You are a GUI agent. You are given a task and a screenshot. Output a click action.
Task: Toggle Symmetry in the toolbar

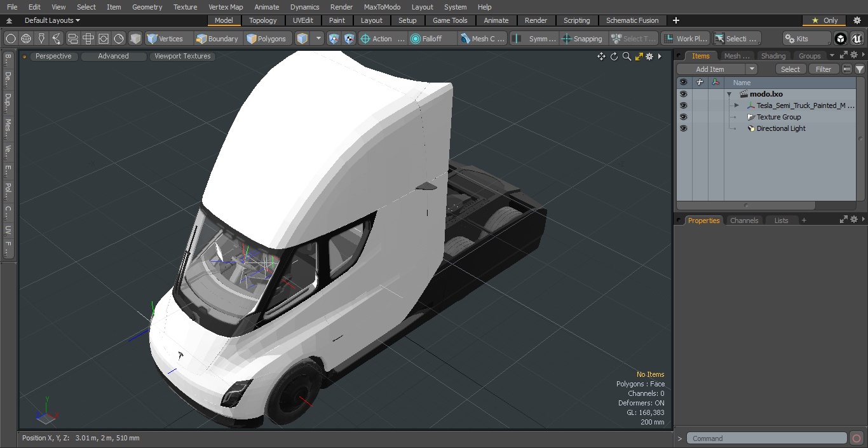pos(534,39)
